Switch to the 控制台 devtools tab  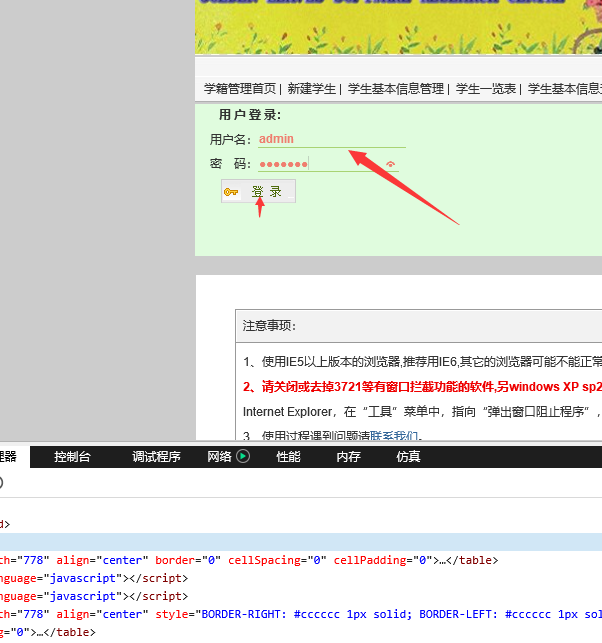coord(72,457)
